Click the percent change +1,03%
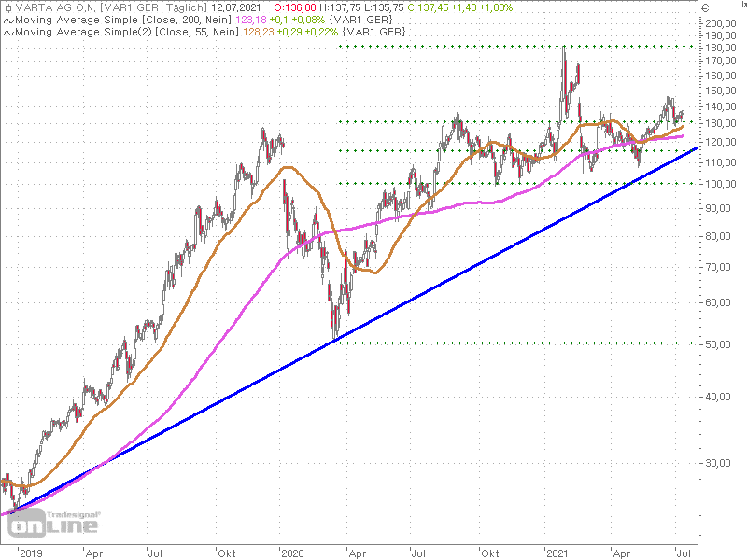The height and width of the screenshot is (560, 747). (x=496, y=8)
